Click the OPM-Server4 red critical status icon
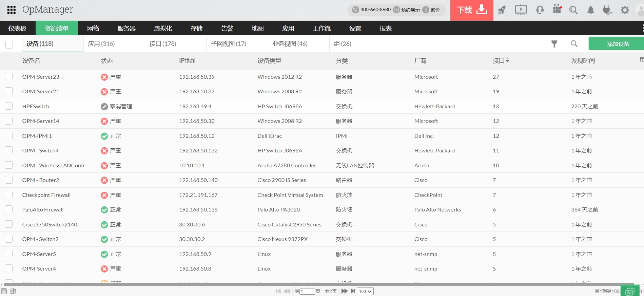 (104, 269)
